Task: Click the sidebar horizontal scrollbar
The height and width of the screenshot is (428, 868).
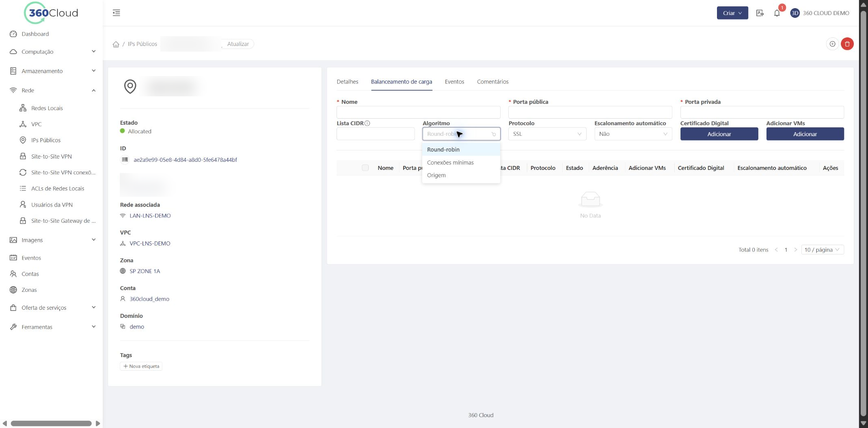Action: [x=51, y=424]
